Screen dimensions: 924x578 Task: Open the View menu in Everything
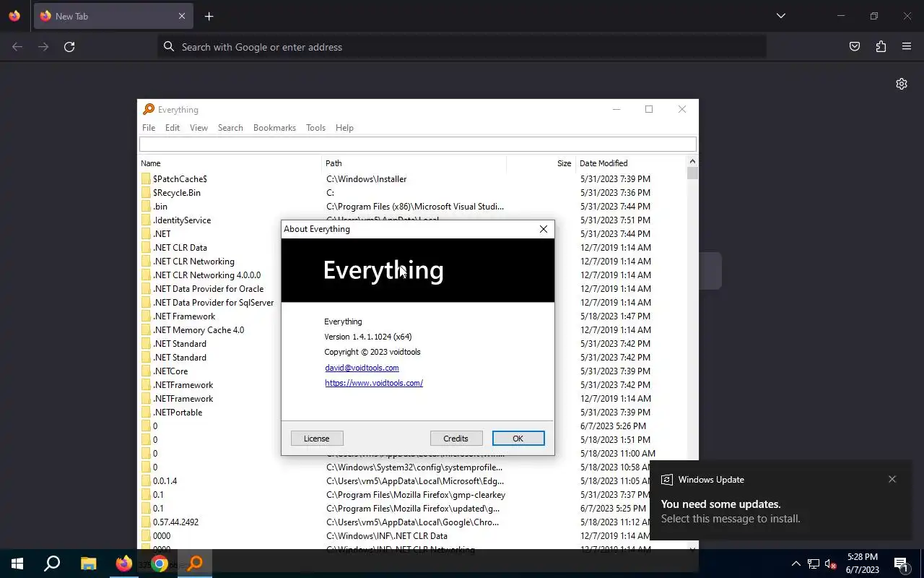(199, 128)
